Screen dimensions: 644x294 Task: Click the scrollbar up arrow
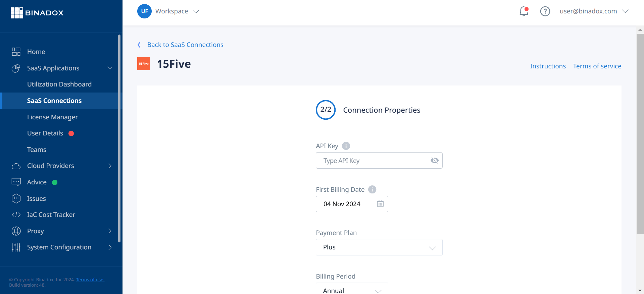640,30
